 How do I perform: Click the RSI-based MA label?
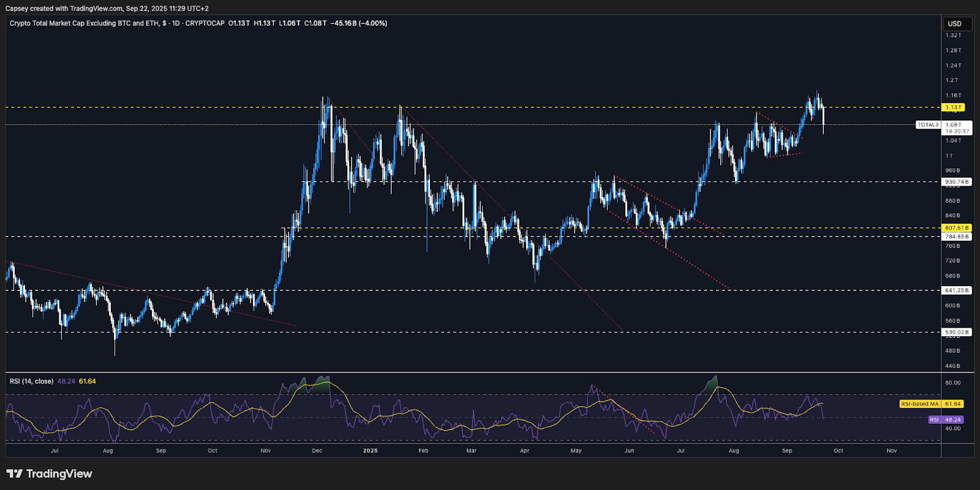919,404
